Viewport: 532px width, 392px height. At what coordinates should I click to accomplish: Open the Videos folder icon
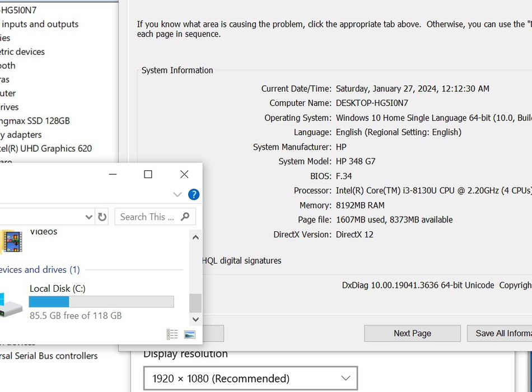(x=11, y=241)
